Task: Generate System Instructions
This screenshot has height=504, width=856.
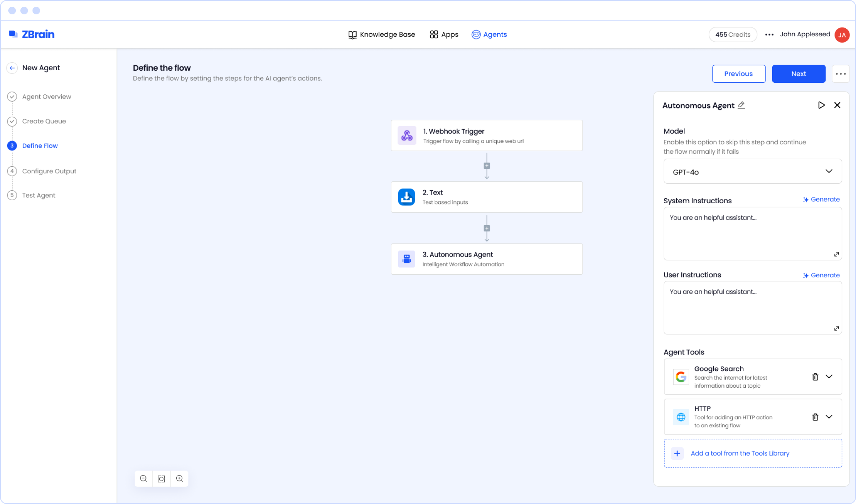Action: [x=821, y=199]
